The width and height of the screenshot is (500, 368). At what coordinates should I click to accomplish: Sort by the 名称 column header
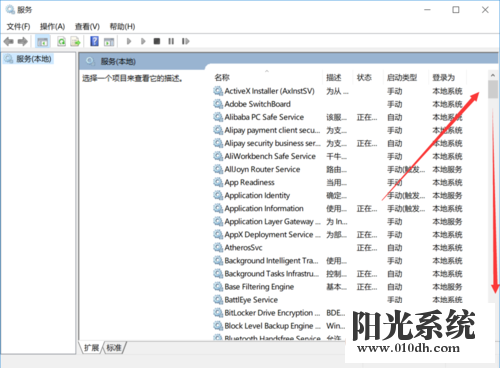(222, 78)
